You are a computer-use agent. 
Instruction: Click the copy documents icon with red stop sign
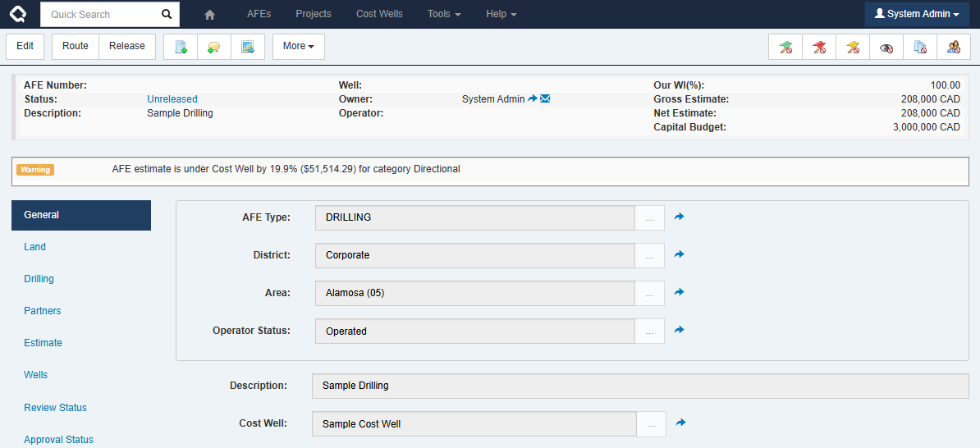coord(920,48)
